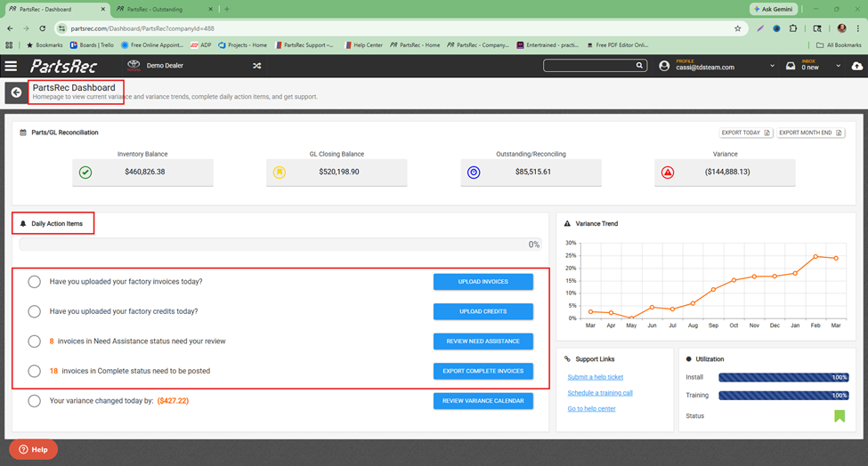
Task: Click the green check Inventory Balance icon
Action: pos(85,173)
